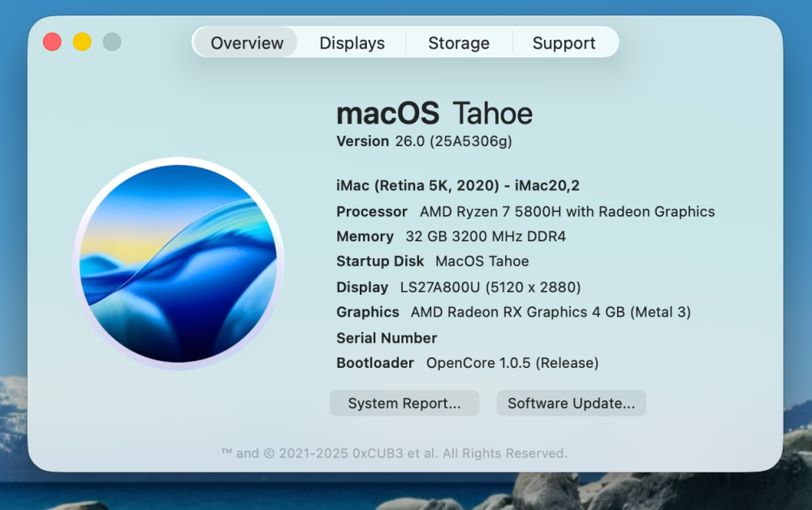Screen dimensions: 812x510
Task: Click the AMD Radeon RX Graphics 4 GB value
Action: point(551,312)
